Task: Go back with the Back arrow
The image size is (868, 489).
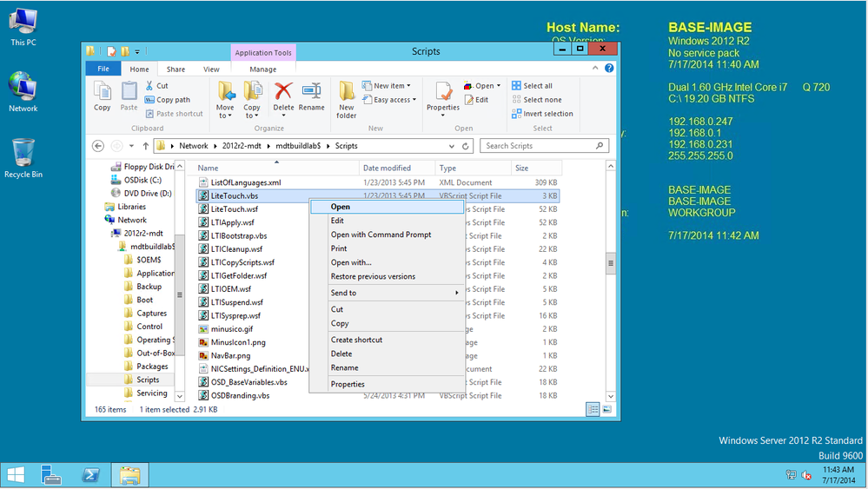Action: click(x=98, y=146)
